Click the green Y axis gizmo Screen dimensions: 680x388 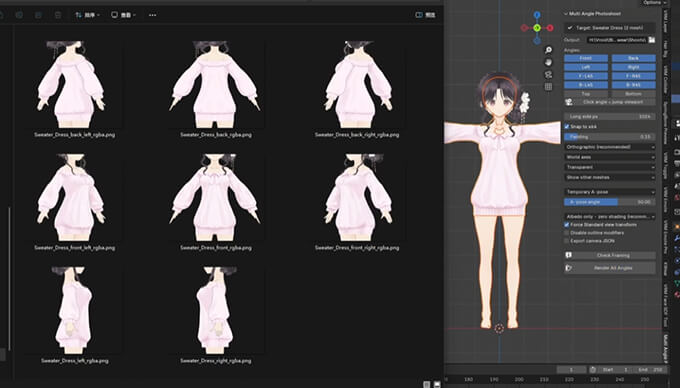pos(537,28)
